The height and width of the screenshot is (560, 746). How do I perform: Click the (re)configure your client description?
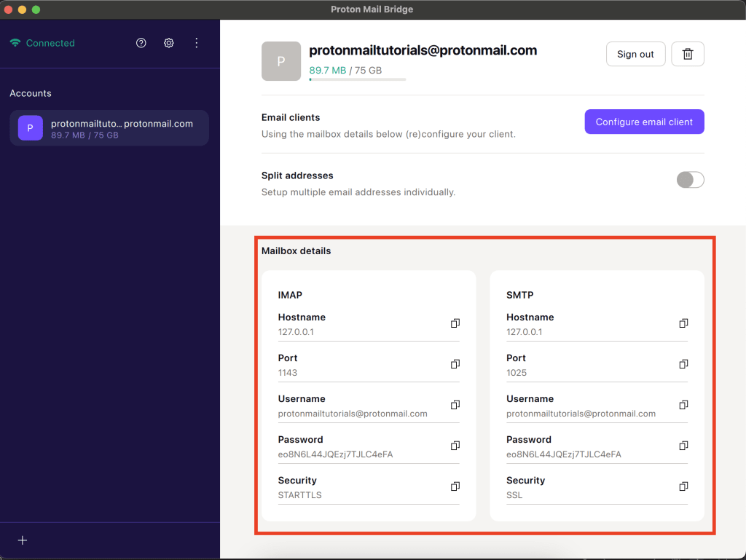[388, 134]
